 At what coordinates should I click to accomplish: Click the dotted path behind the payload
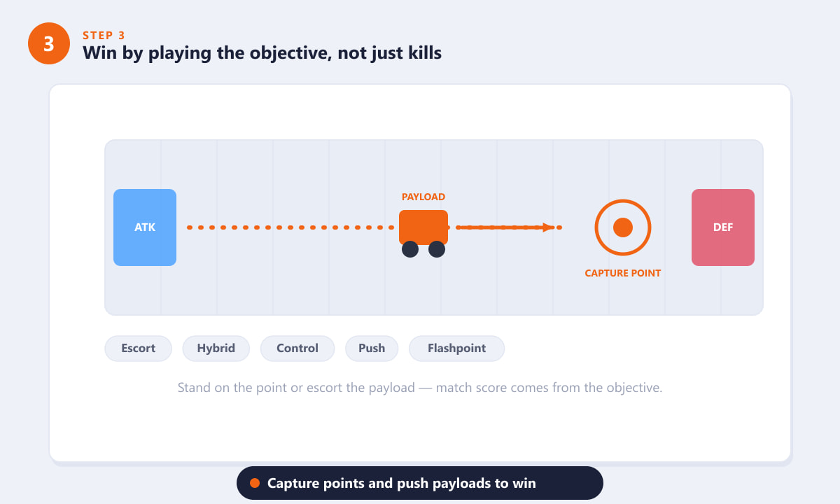(290, 227)
